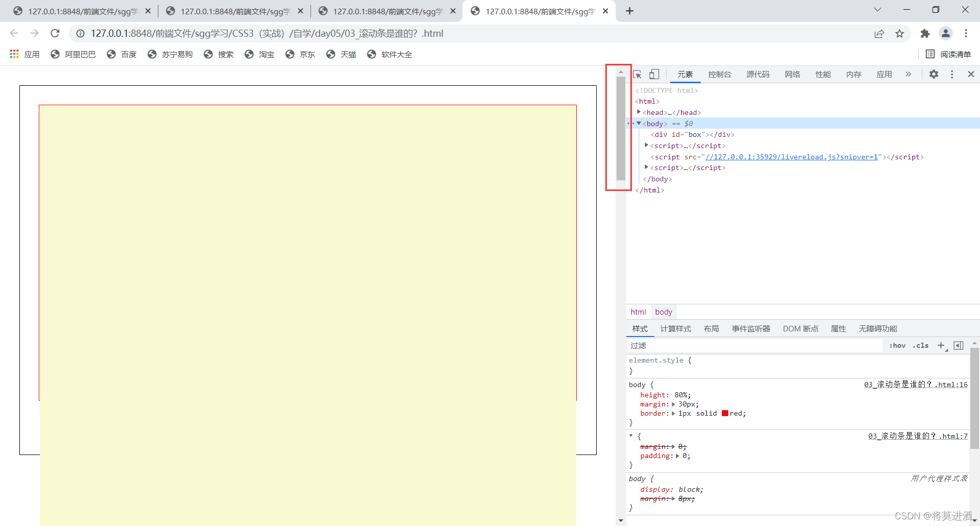Collapse the body node

point(639,123)
